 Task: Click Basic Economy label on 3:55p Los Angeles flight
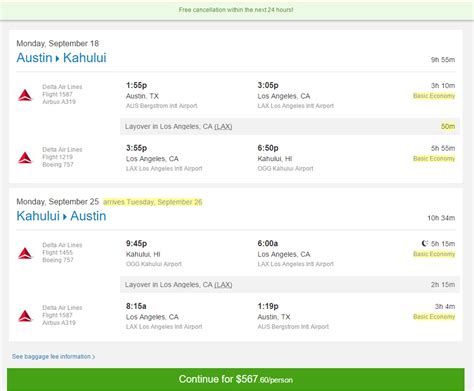click(434, 159)
